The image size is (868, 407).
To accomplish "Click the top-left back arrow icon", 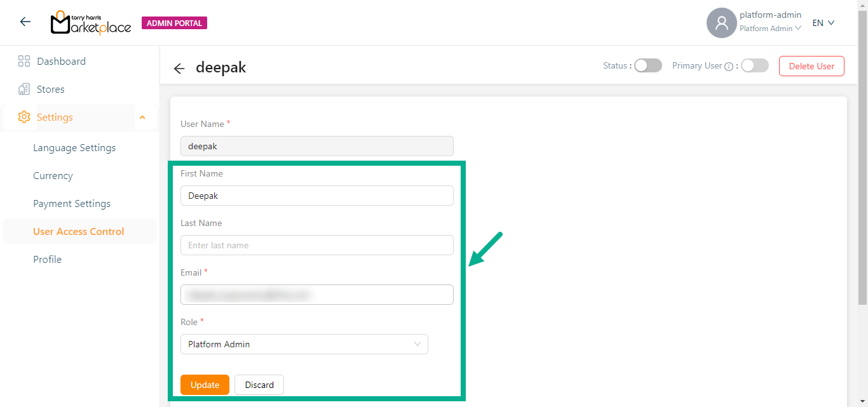I will pos(25,22).
